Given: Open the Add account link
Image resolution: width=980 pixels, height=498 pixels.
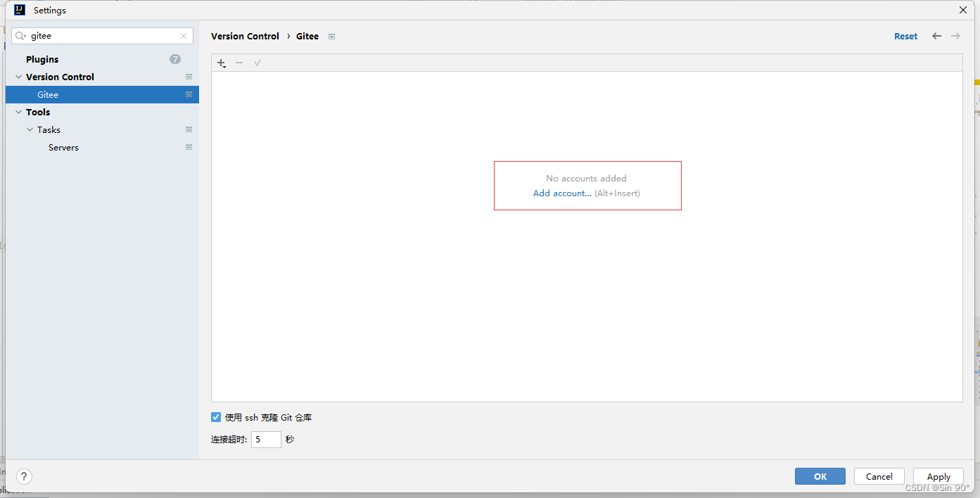Looking at the screenshot, I should [x=561, y=193].
